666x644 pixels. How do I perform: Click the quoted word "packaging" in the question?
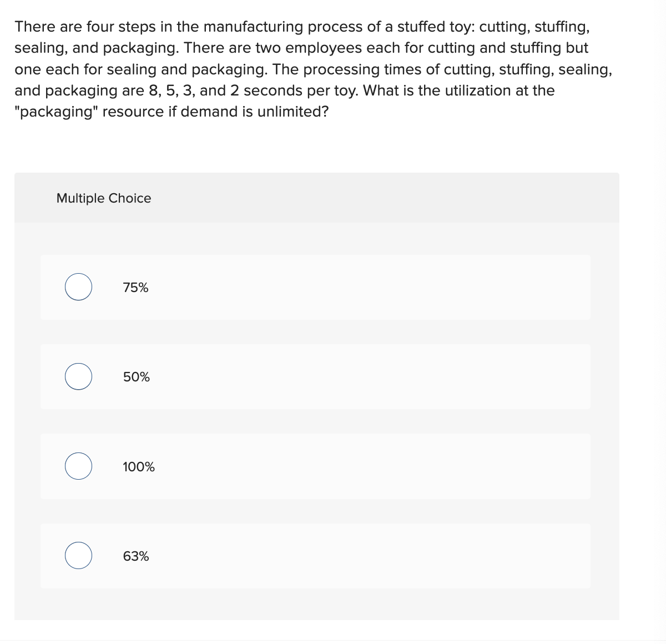pos(56,112)
